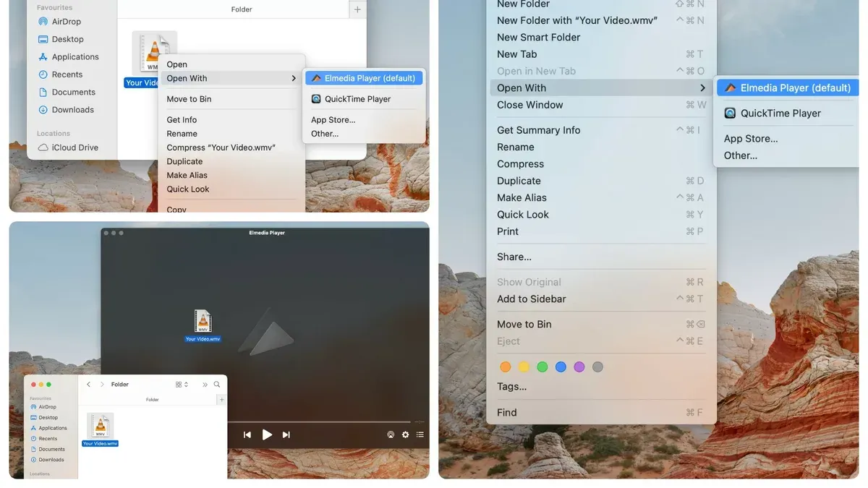This screenshot has width=868, height=488.
Task: Open the AirPlay streaming icon in Elmedia Player
Action: 391,435
